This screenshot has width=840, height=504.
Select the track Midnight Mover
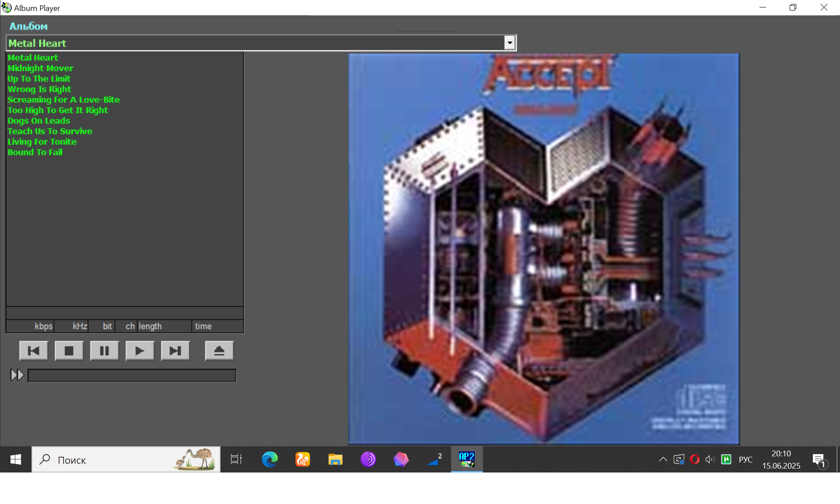40,68
